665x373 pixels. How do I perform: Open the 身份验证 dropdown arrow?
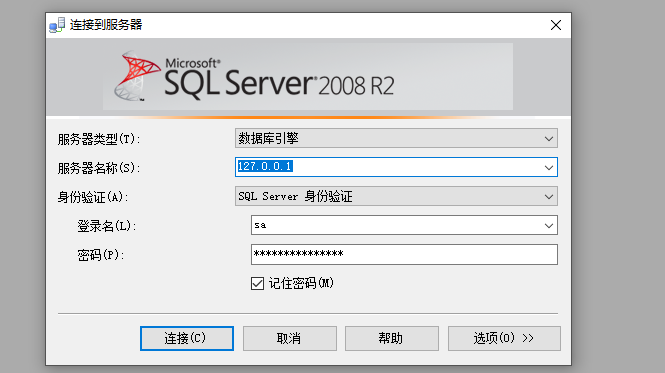(x=548, y=196)
